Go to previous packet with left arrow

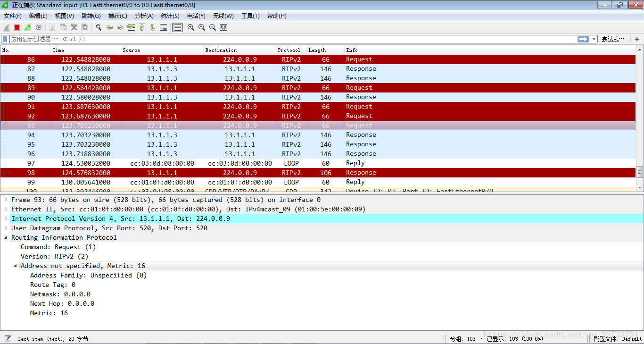coord(109,27)
